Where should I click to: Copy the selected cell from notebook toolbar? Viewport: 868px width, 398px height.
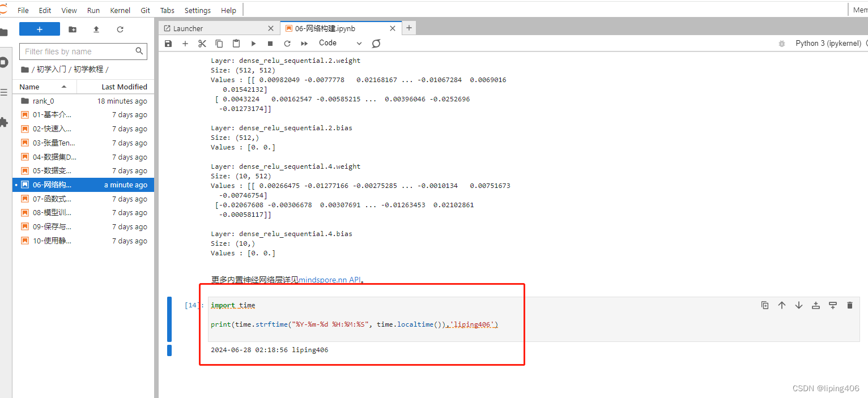point(219,44)
